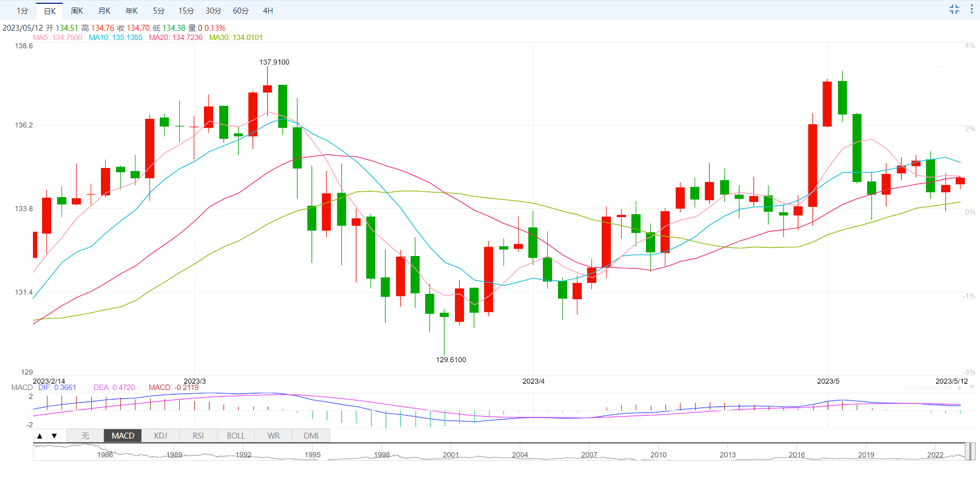Click the DEA: 0.4720 value
The width and height of the screenshot is (980, 478).
114,387
